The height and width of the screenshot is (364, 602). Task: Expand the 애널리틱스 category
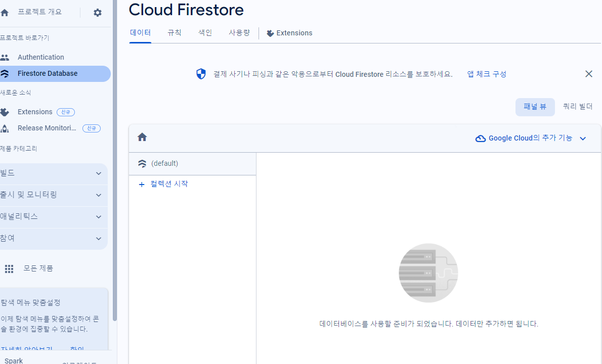tap(53, 217)
